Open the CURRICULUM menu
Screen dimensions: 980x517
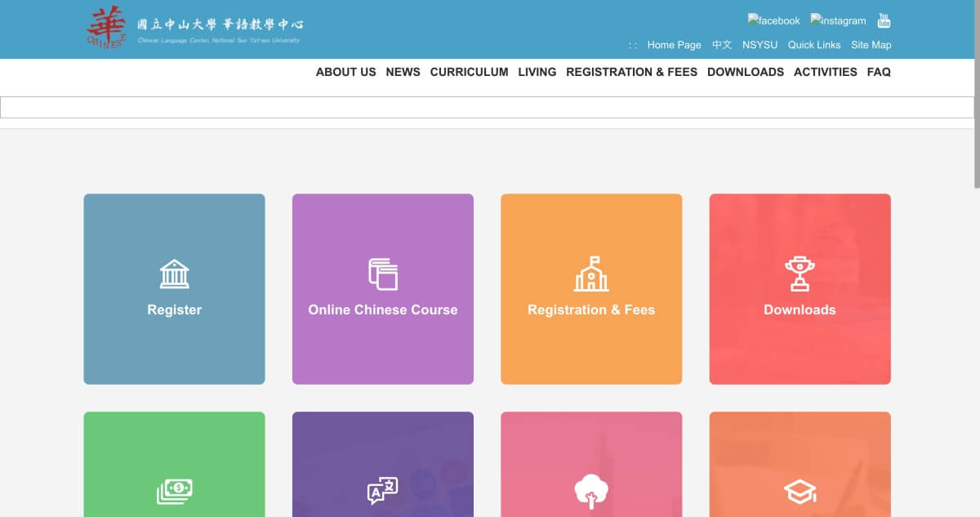tap(469, 72)
